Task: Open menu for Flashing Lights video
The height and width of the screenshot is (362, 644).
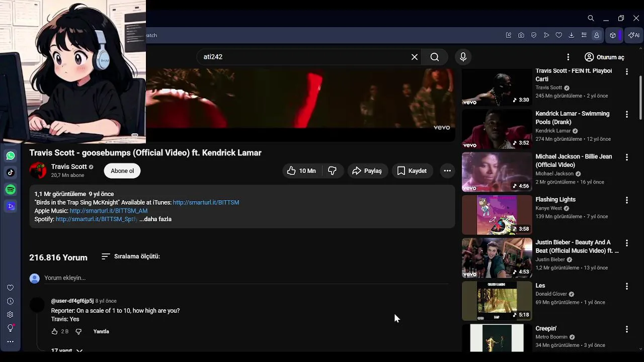Action: point(627,200)
